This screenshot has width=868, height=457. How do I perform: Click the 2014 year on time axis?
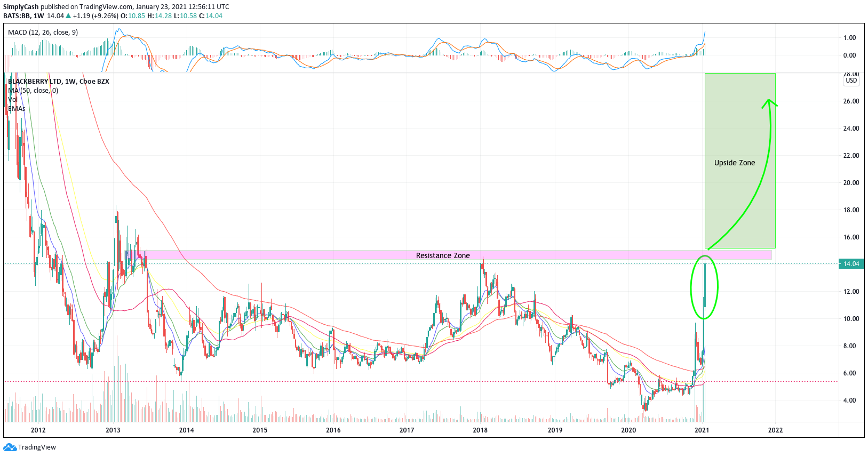(x=187, y=430)
